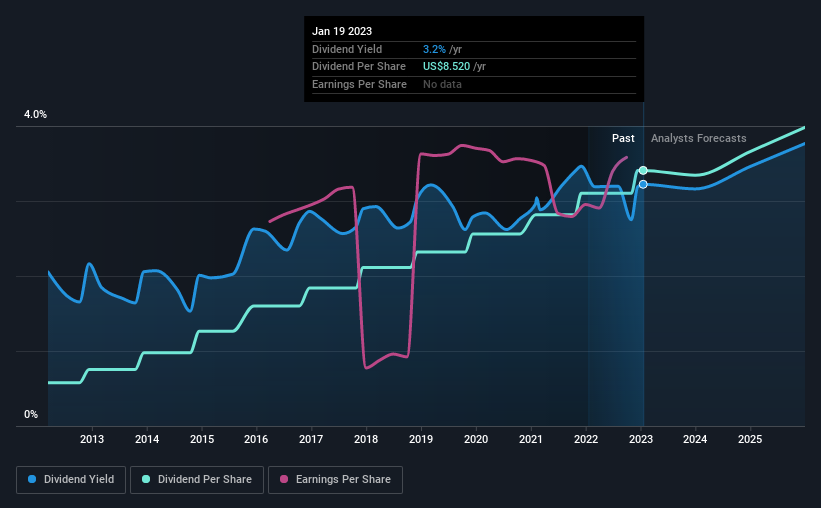Click the 2020 x-axis label
821x508 pixels.
[476, 439]
